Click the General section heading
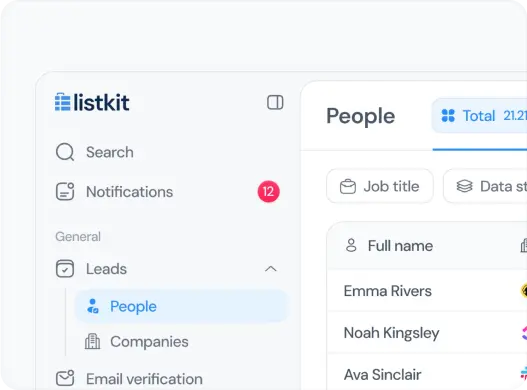Screen dimensions: 527x390 pos(78,237)
